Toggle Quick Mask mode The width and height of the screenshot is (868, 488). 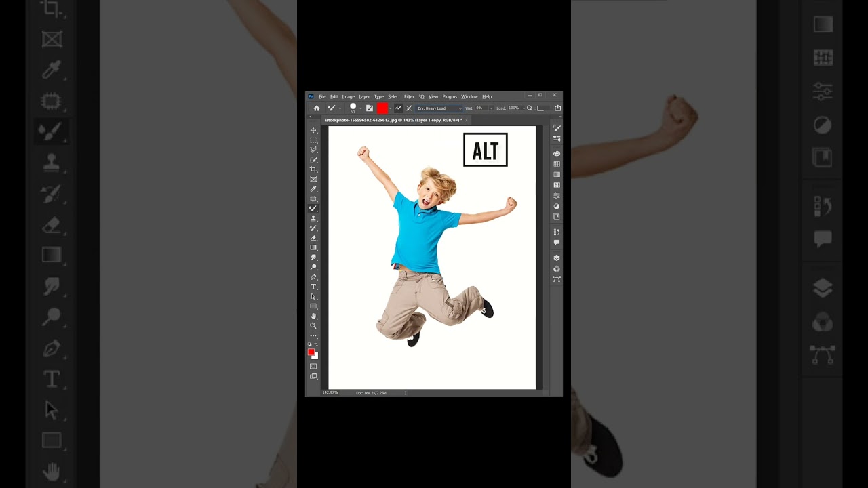click(x=313, y=366)
